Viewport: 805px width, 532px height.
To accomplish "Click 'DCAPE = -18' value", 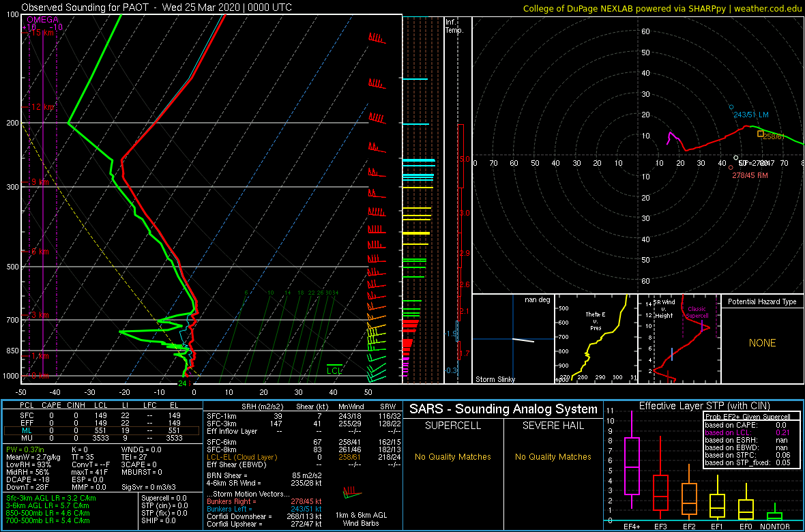I will 28,480.
